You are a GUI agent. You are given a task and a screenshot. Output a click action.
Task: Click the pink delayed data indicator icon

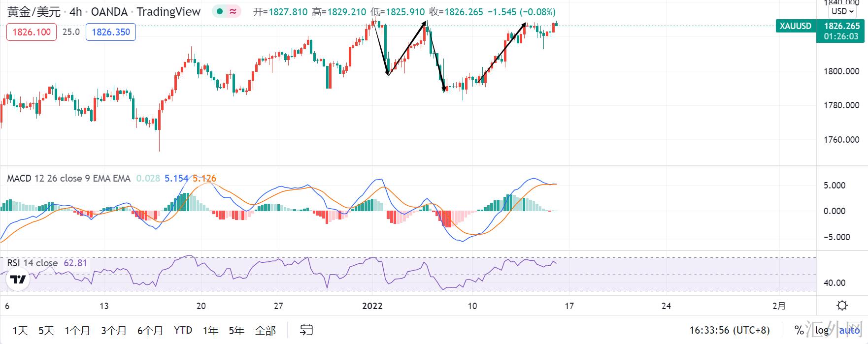233,12
